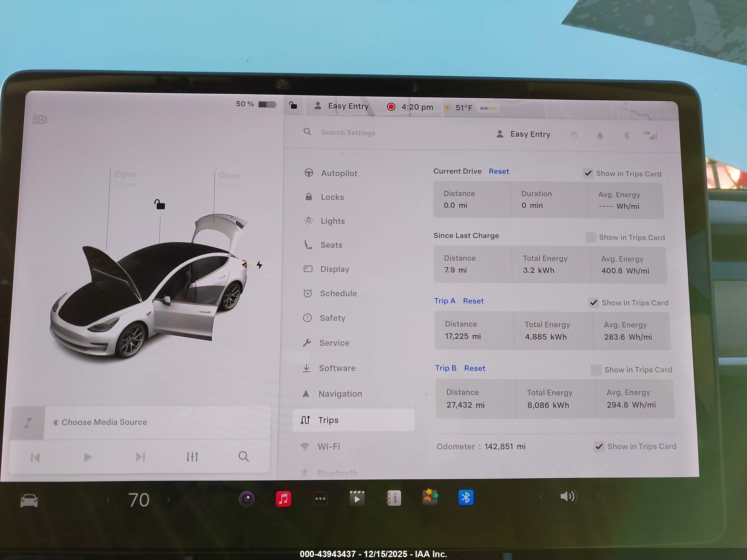The height and width of the screenshot is (560, 747).
Task: Tap the volume speaker icon
Action: point(568,496)
